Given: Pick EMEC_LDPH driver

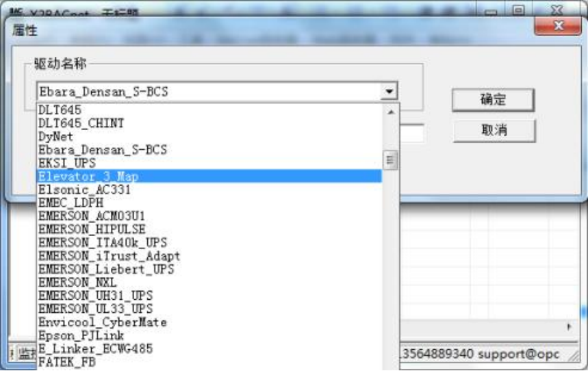Looking at the screenshot, I should 209,203.
